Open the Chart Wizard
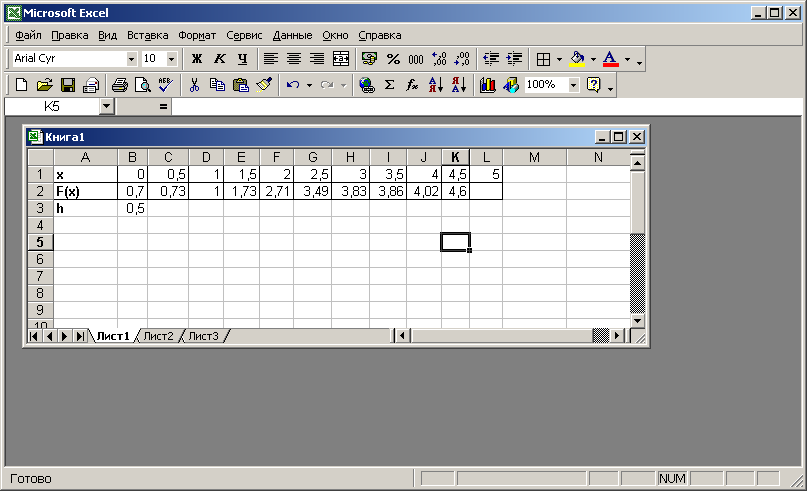The width and height of the screenshot is (807, 491). 487,84
